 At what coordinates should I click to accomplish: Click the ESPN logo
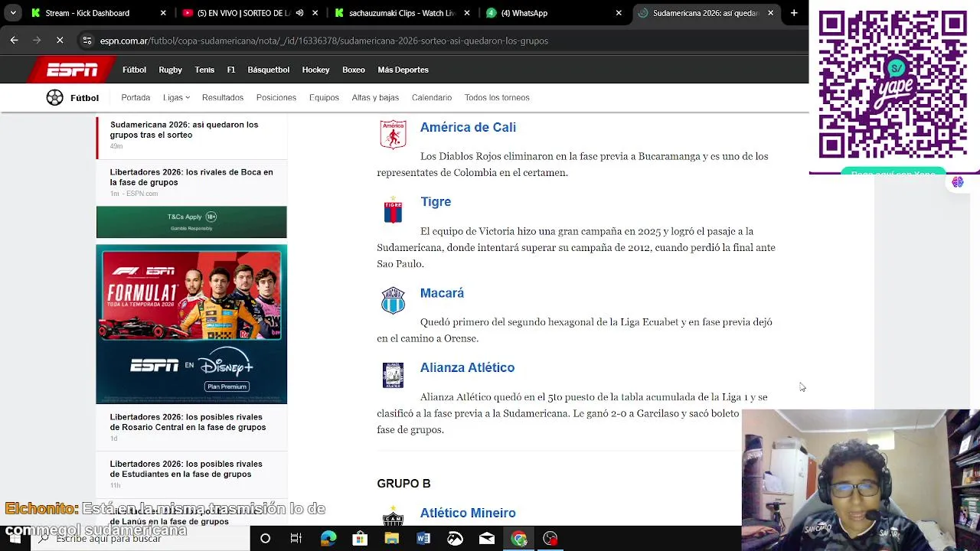coord(72,70)
